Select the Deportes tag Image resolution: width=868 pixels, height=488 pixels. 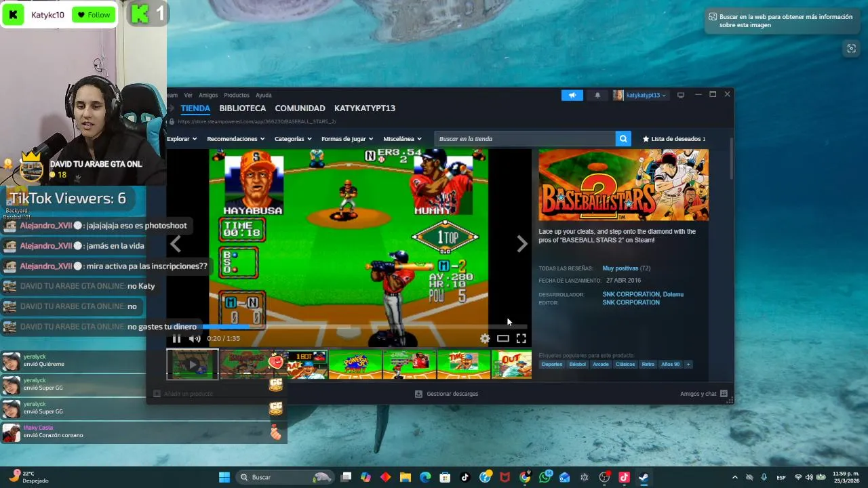tap(552, 365)
